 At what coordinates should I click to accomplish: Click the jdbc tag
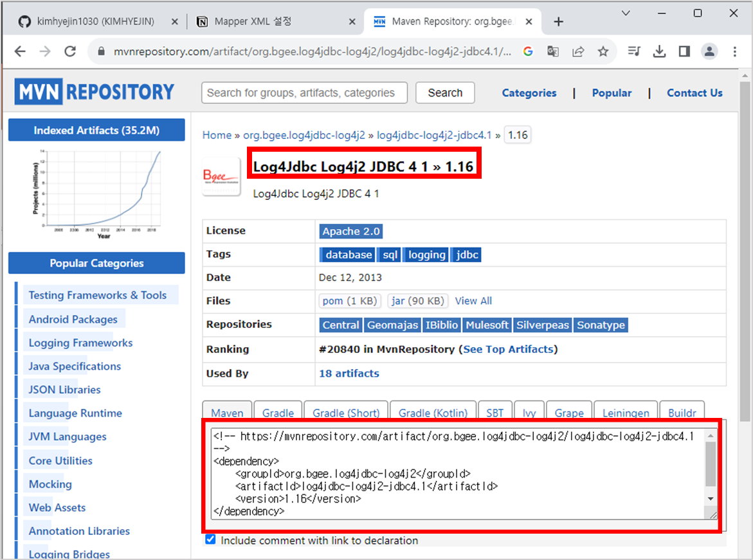[x=466, y=255]
